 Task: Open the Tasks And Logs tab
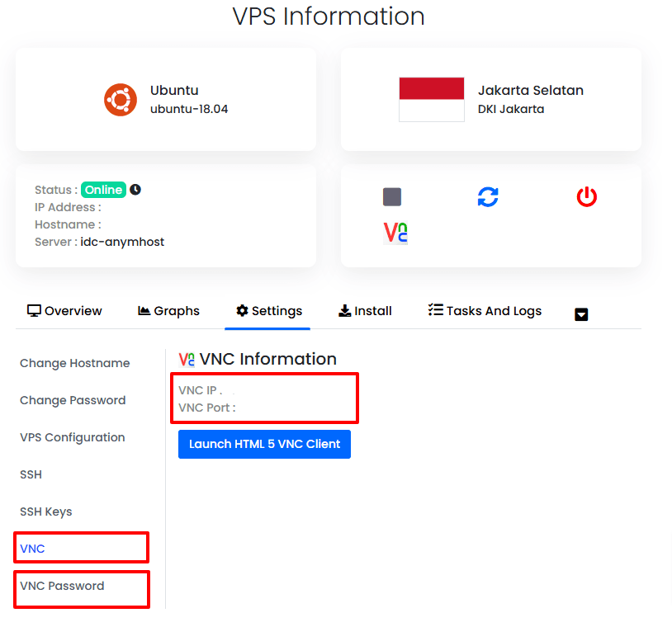[x=485, y=311]
